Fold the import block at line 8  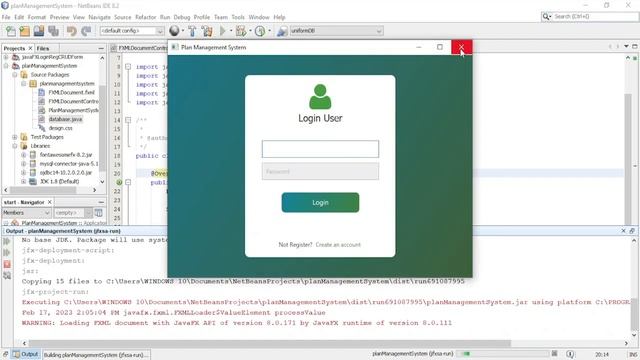(x=128, y=67)
